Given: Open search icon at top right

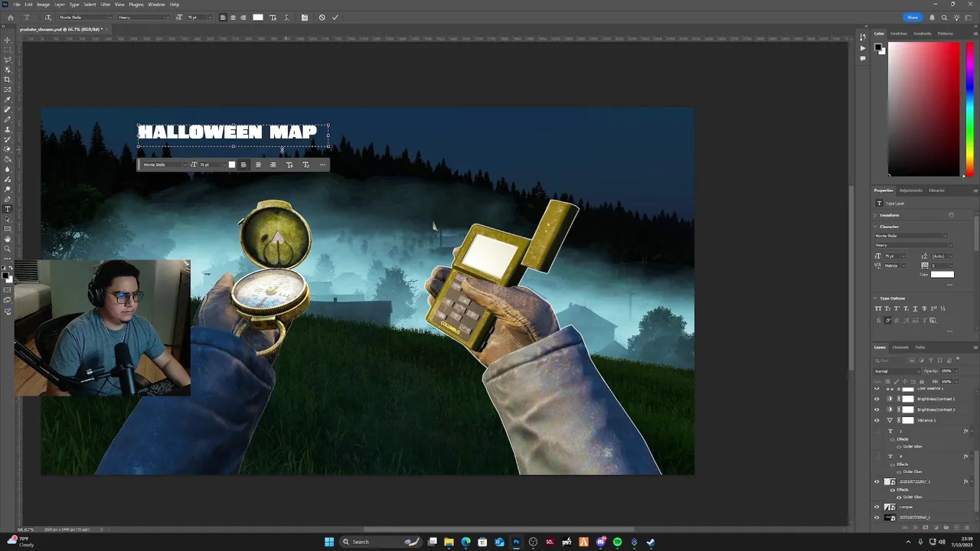Looking at the screenshot, I should [944, 17].
